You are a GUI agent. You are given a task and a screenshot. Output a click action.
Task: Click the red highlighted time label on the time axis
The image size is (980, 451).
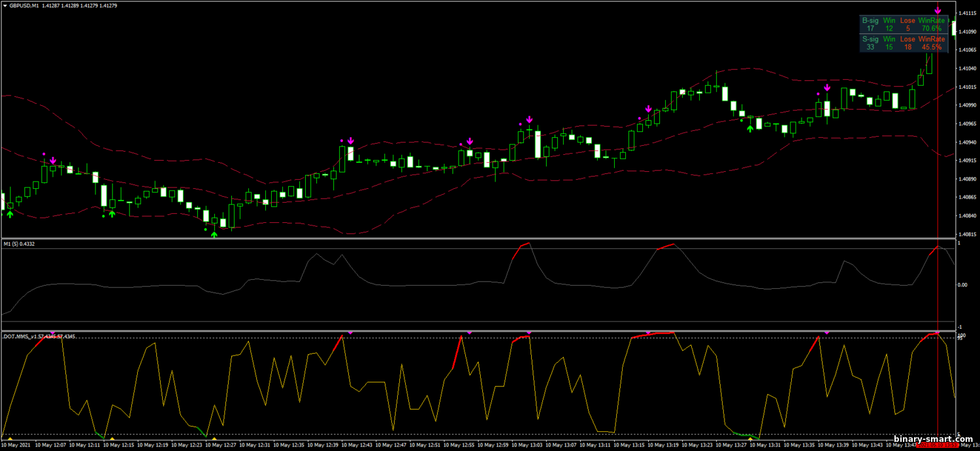pos(938,445)
